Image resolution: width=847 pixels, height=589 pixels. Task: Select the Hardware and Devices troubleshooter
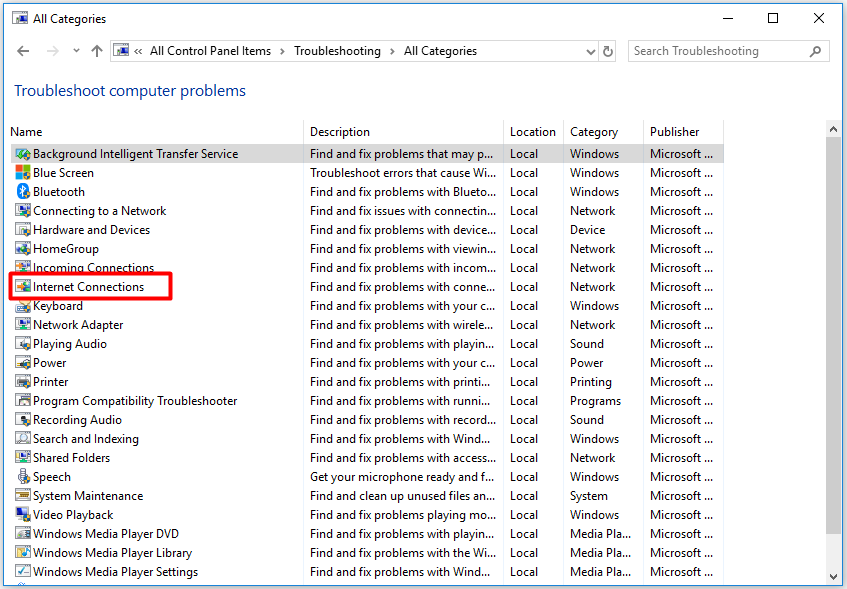(x=91, y=230)
